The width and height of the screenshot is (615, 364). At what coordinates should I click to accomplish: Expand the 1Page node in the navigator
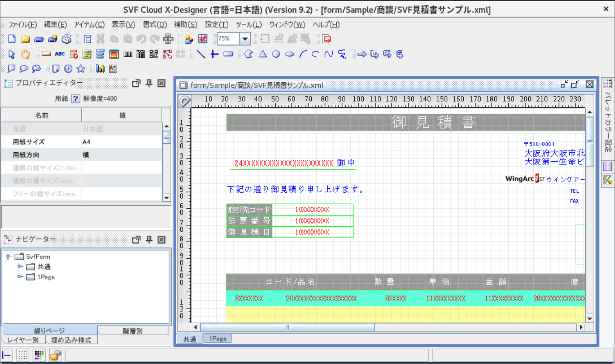tap(20, 276)
